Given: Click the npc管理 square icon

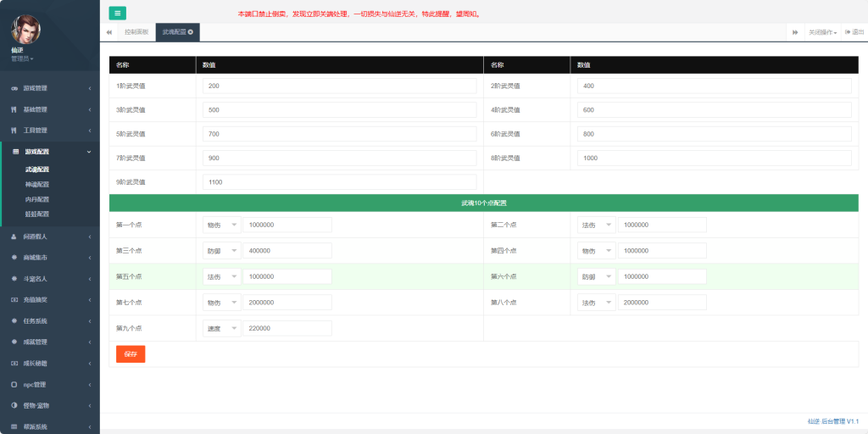Looking at the screenshot, I should [x=14, y=385].
